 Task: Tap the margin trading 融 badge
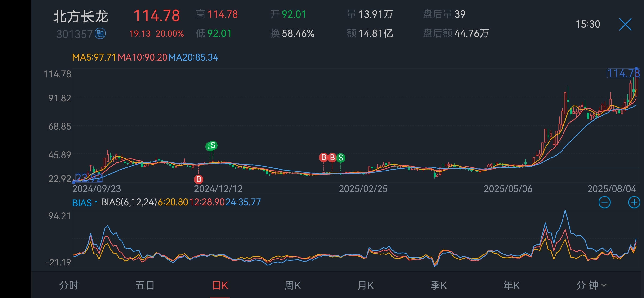(x=100, y=33)
